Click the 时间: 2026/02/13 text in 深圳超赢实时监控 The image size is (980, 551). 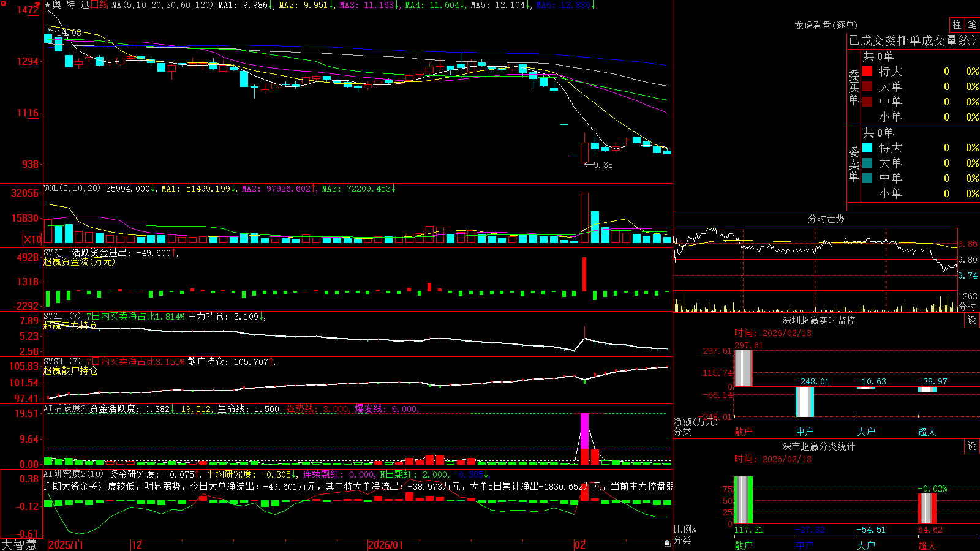773,333
